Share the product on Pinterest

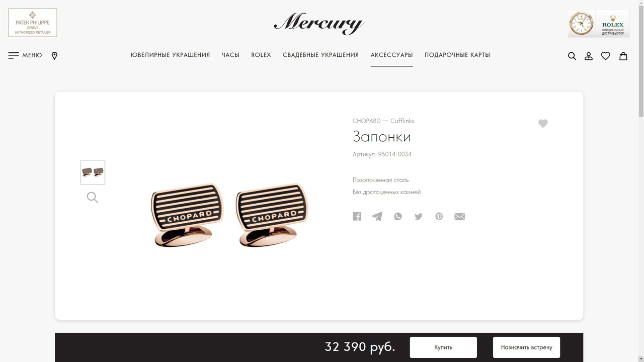click(x=439, y=217)
